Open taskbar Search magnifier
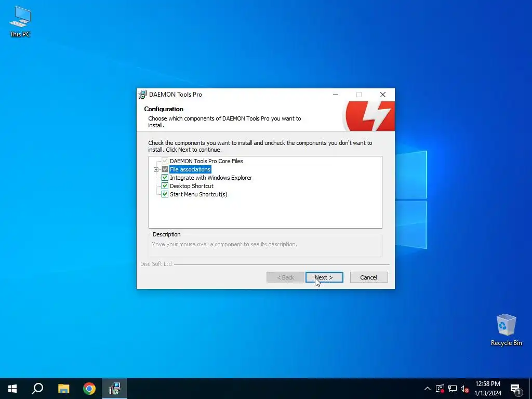 [x=37, y=389]
